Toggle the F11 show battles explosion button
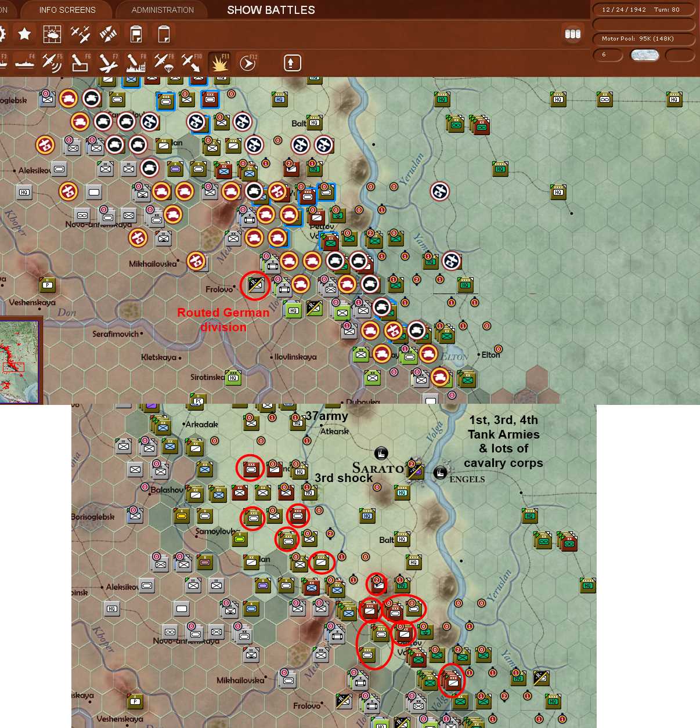The width and height of the screenshot is (700, 728). (219, 62)
